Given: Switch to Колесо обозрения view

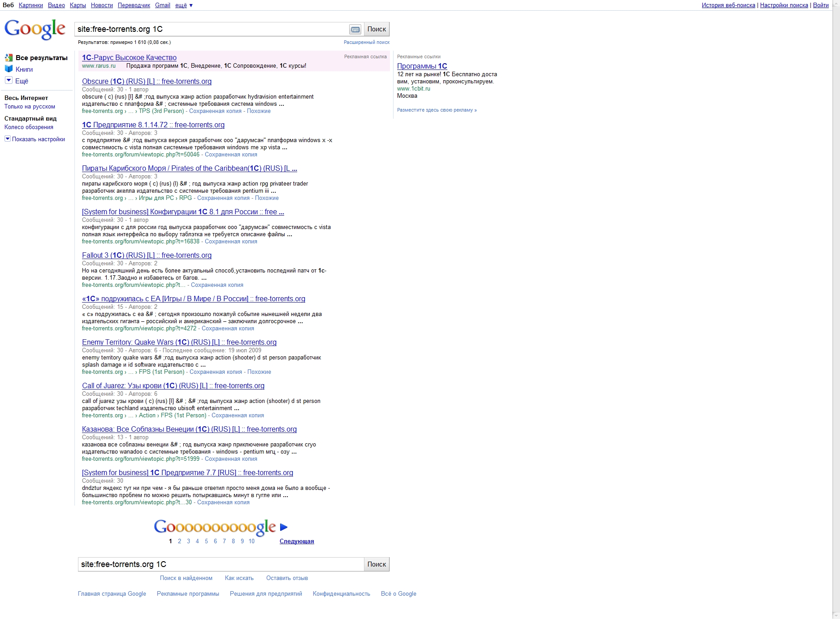Looking at the screenshot, I should [x=29, y=127].
